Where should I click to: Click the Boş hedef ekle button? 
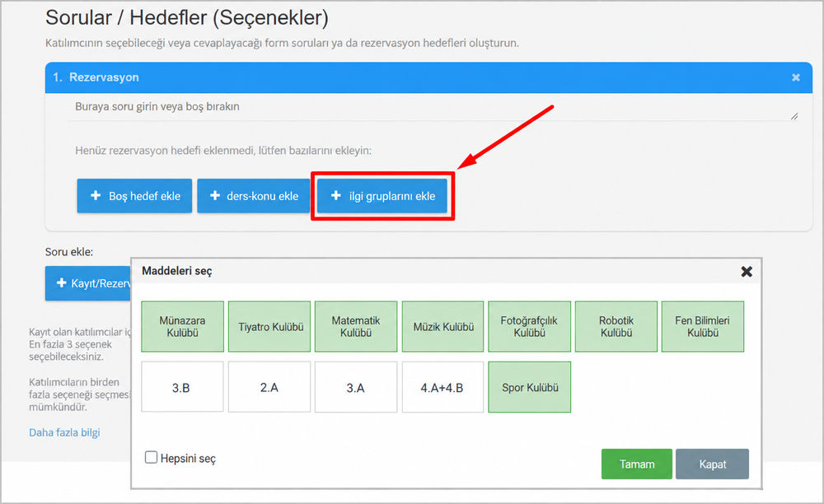pyautogui.click(x=134, y=196)
